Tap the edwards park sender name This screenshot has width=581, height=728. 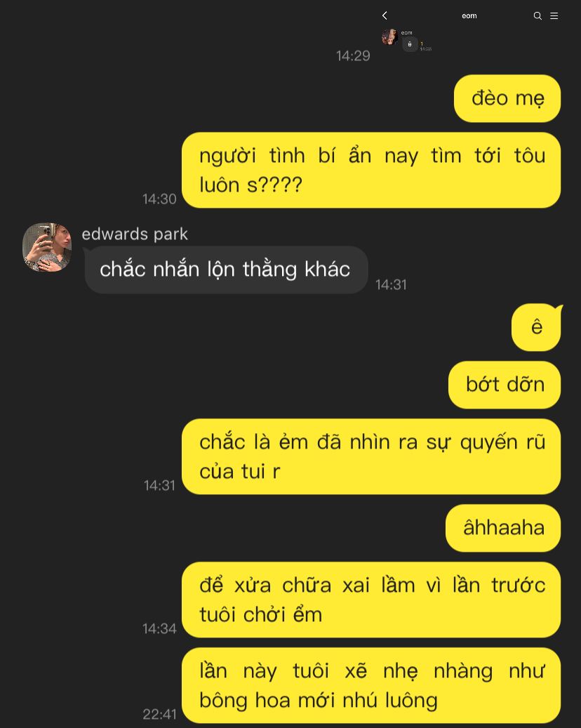(135, 234)
